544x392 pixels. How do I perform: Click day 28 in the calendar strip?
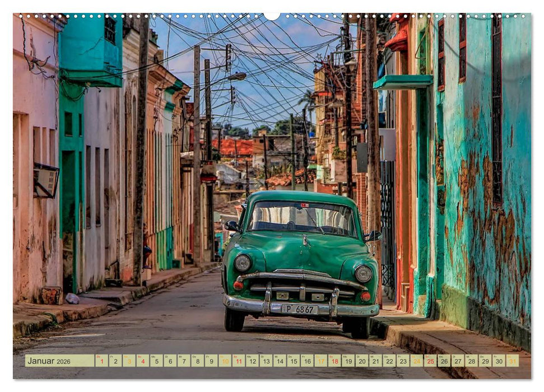(471, 361)
